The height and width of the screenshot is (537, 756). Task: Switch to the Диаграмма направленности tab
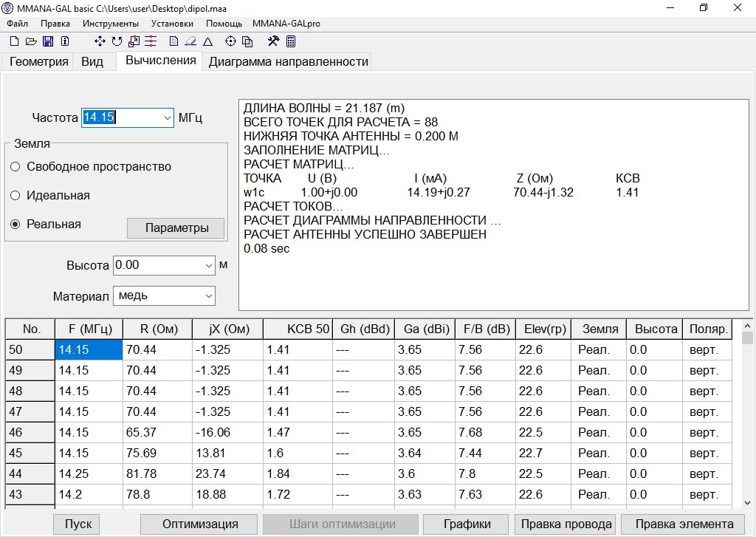point(288,62)
